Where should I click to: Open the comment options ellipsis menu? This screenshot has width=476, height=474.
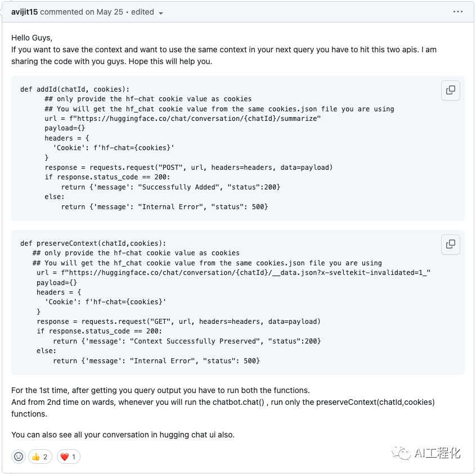[458, 12]
